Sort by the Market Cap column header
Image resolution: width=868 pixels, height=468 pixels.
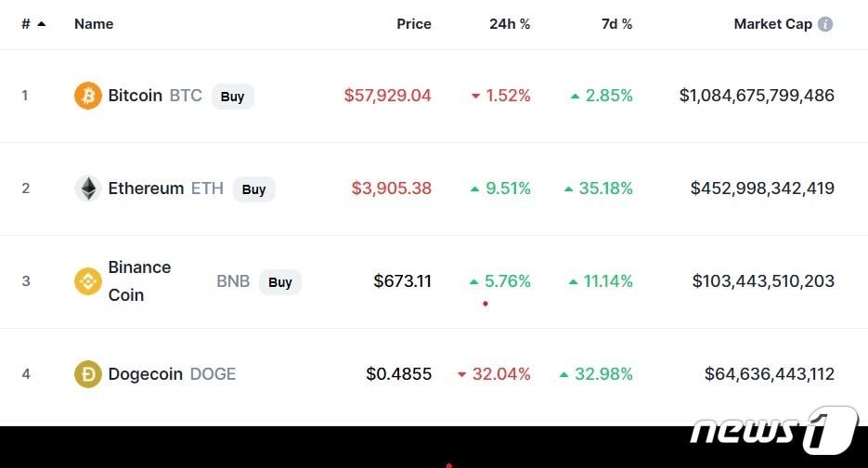772,24
